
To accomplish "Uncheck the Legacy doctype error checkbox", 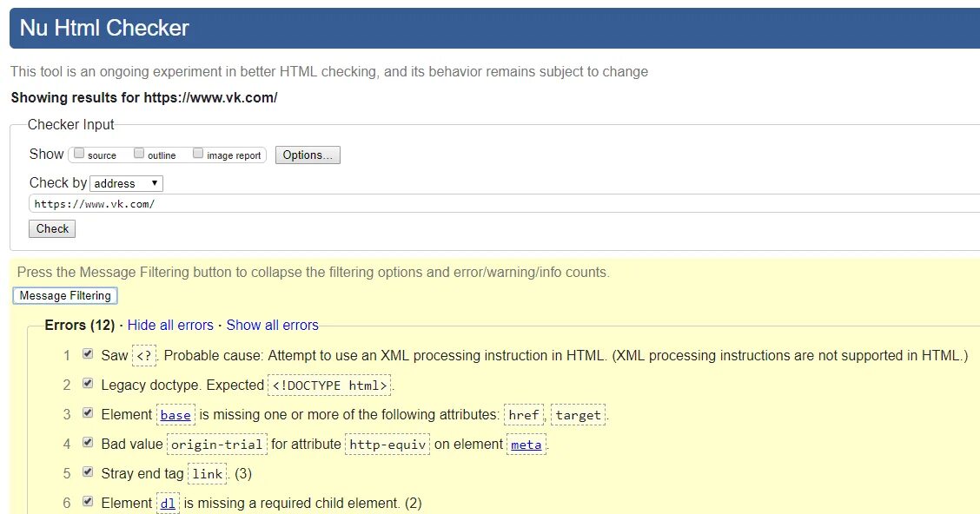I will coord(87,384).
